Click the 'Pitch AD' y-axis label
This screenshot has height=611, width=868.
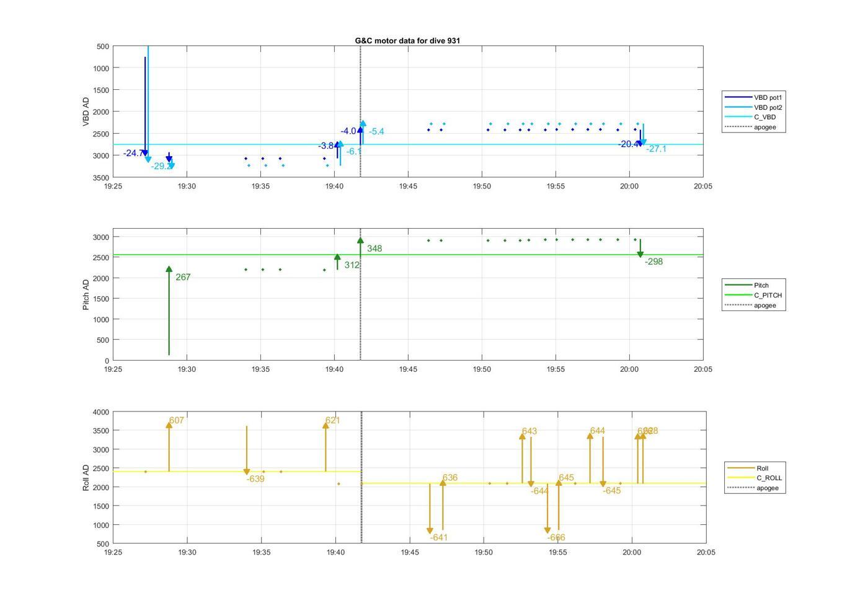coord(86,294)
